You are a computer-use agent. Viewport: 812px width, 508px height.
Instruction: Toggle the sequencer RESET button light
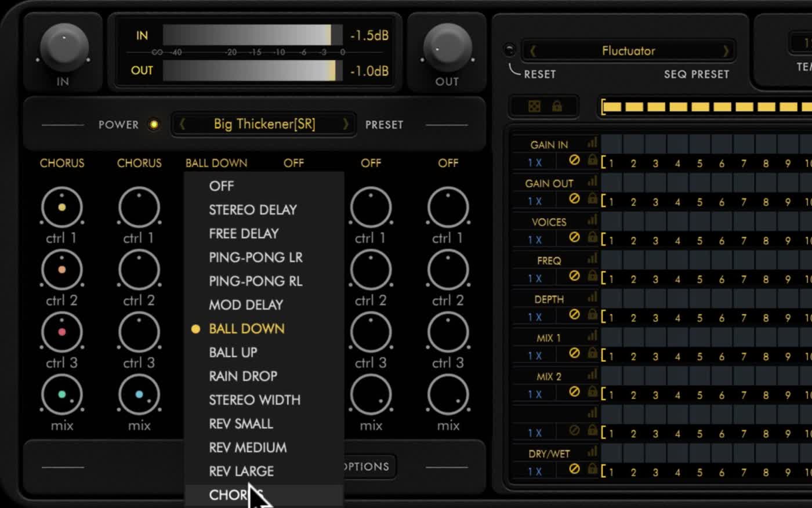tap(509, 50)
